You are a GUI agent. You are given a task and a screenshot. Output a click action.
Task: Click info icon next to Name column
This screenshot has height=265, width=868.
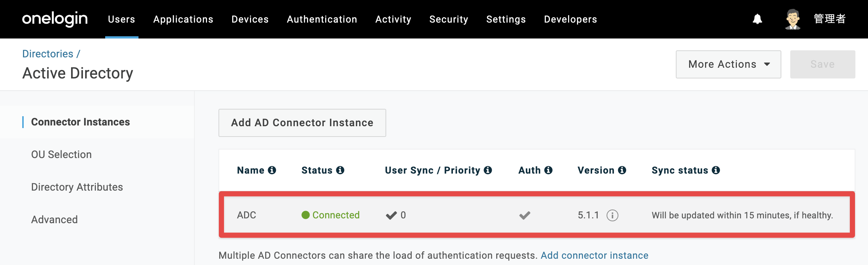pos(272,170)
